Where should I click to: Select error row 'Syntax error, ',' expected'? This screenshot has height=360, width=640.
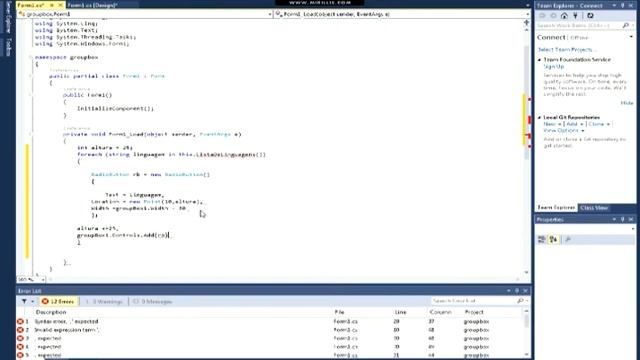(269, 322)
